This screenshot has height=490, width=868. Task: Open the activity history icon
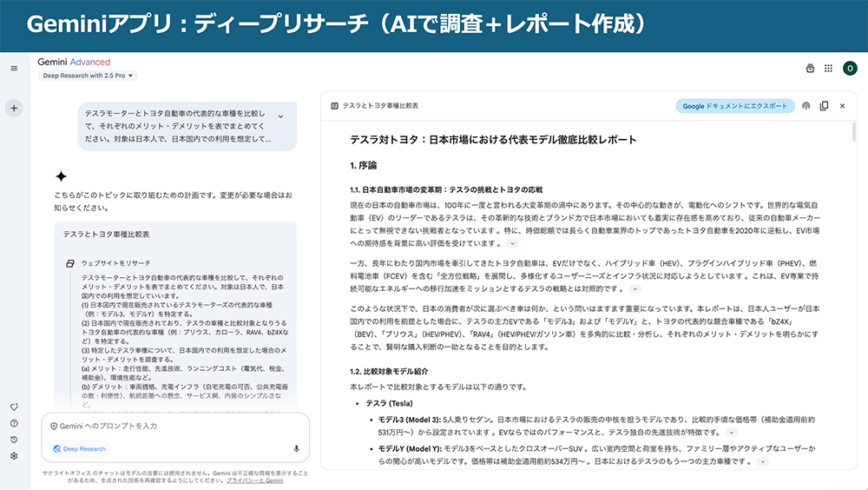(14, 440)
